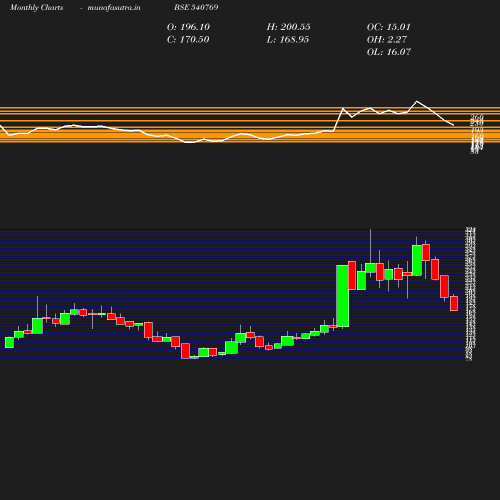Select the high value 'H: 200.55'
Viewport: 500px width, 500px height.
288,27
